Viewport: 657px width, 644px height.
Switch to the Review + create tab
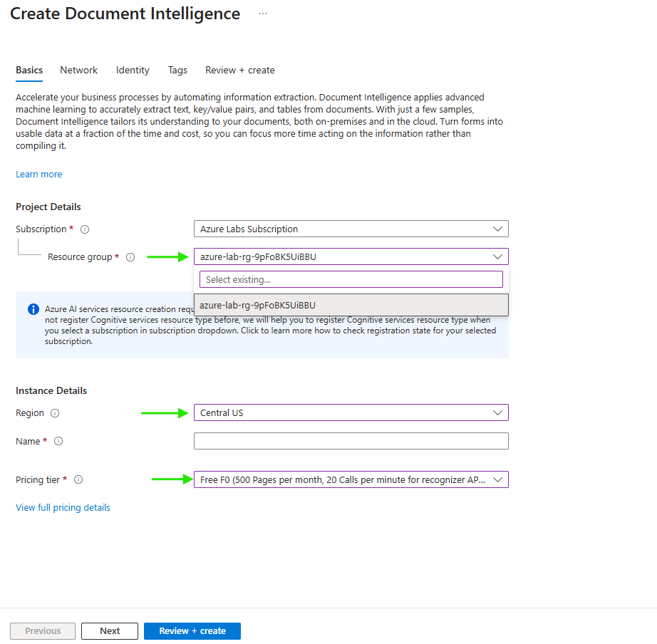pyautogui.click(x=239, y=70)
